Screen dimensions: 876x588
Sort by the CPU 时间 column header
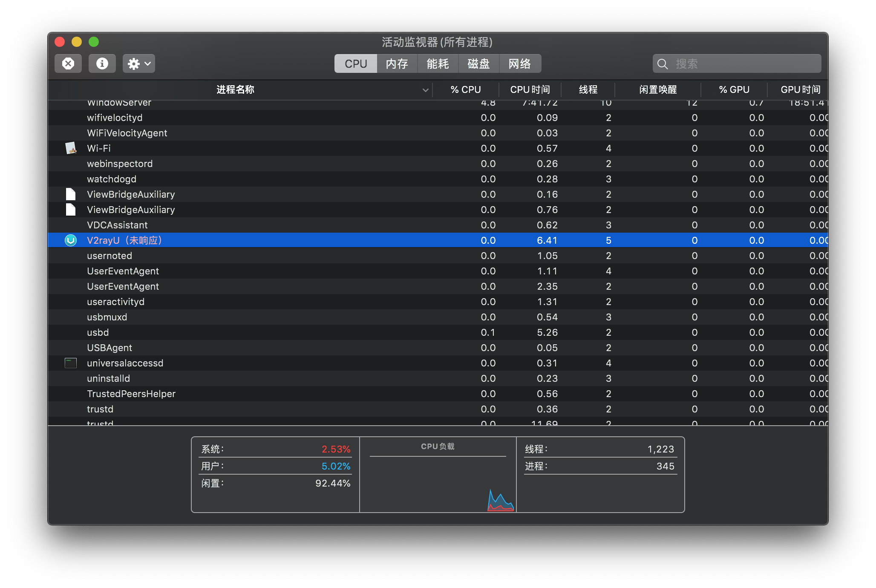(530, 90)
